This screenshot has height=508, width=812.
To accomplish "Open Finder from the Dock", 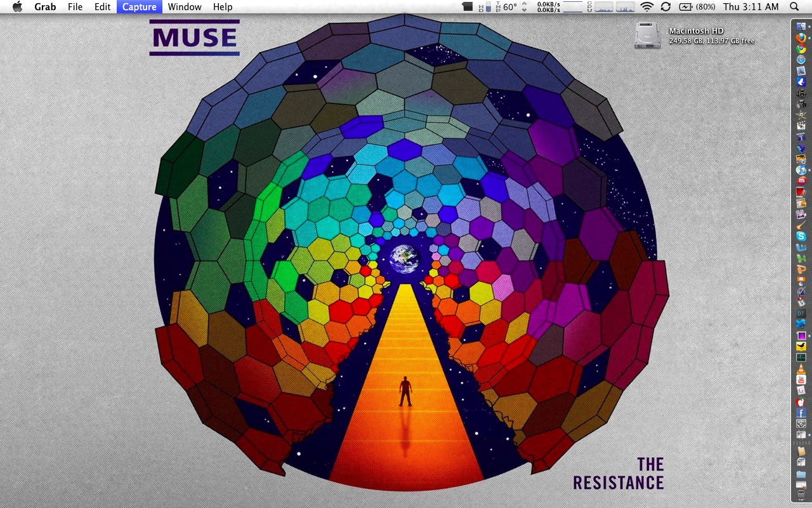I will coord(801,27).
